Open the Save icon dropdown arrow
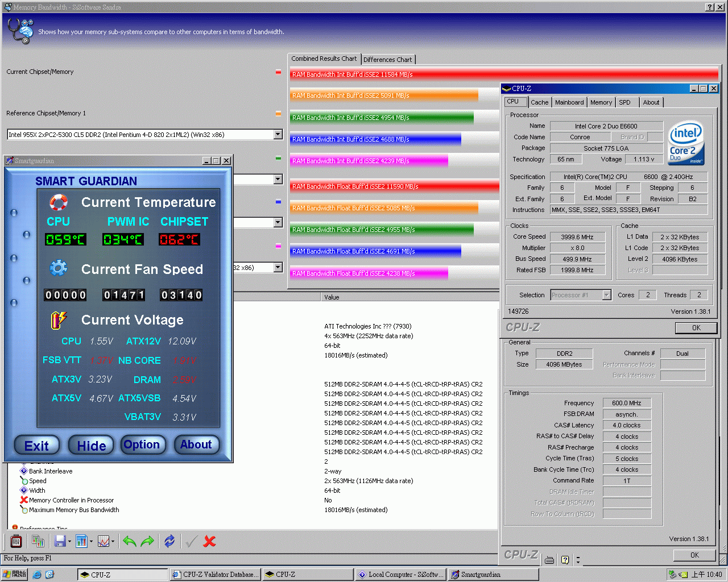 pyautogui.click(x=69, y=542)
